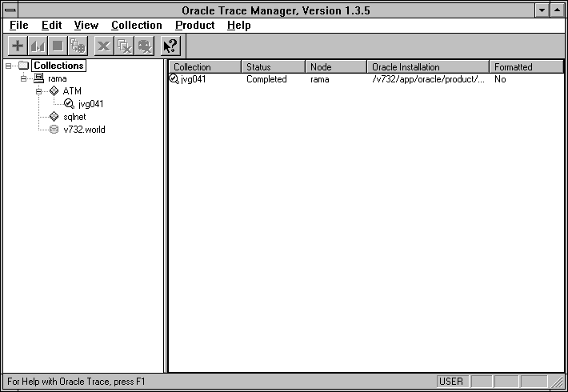Click the Oracle Installation column header
568x392 pixels.
[428, 67]
